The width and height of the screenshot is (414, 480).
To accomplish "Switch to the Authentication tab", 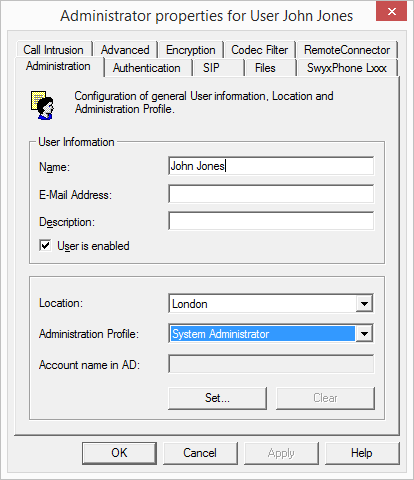I will tap(147, 68).
